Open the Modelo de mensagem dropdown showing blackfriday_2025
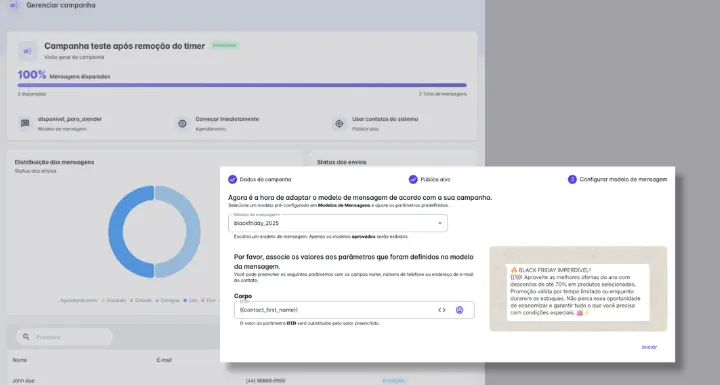This screenshot has width=720, height=385. 338,223
